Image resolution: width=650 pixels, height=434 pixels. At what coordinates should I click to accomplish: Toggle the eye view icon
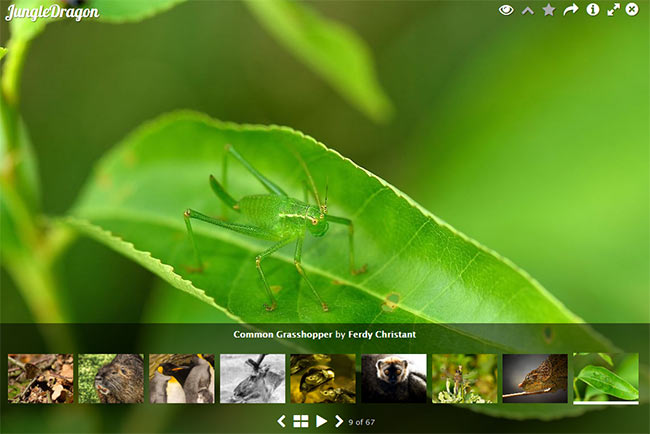[x=506, y=10]
